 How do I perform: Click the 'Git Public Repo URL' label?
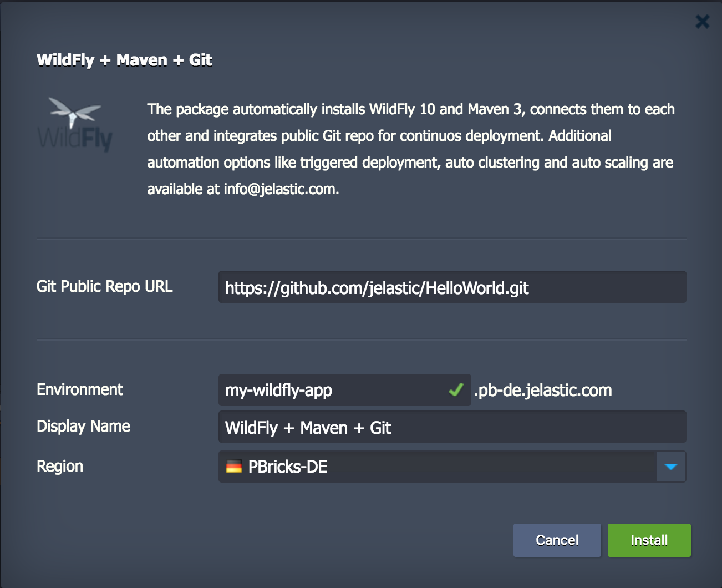point(105,287)
